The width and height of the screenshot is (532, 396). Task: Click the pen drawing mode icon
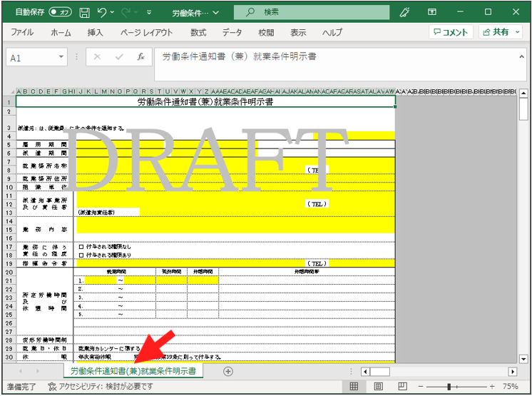coord(404,12)
